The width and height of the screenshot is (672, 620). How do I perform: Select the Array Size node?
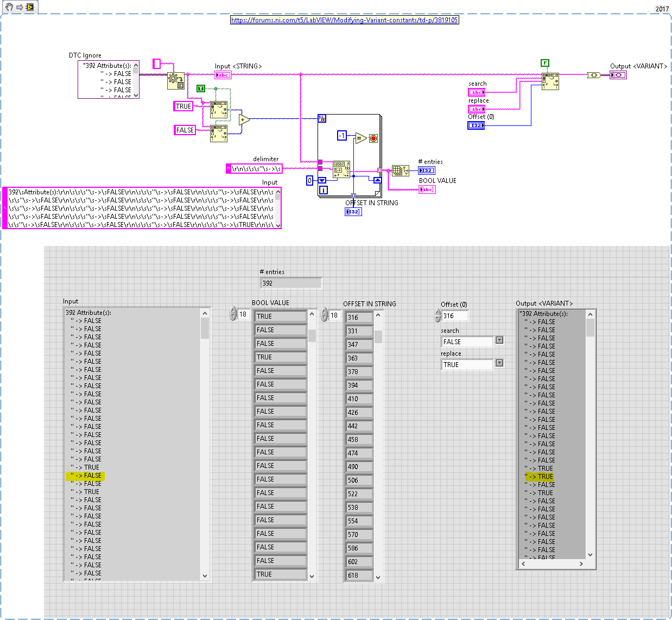401,170
